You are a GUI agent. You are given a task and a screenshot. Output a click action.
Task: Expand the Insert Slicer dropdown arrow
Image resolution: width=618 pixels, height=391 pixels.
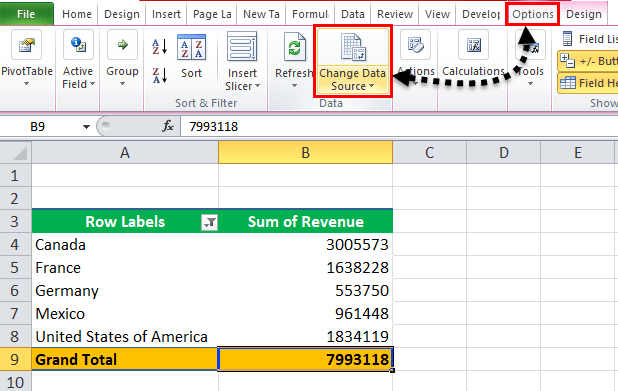point(257,86)
